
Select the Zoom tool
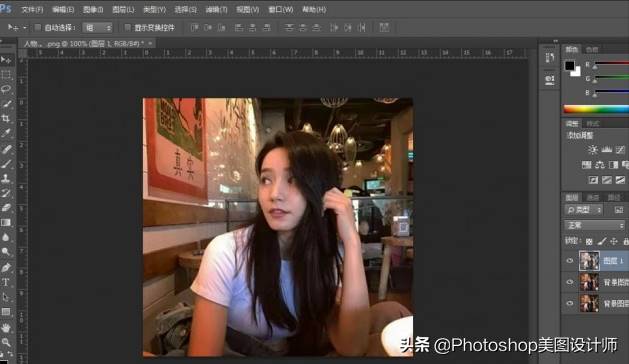pos(6,342)
